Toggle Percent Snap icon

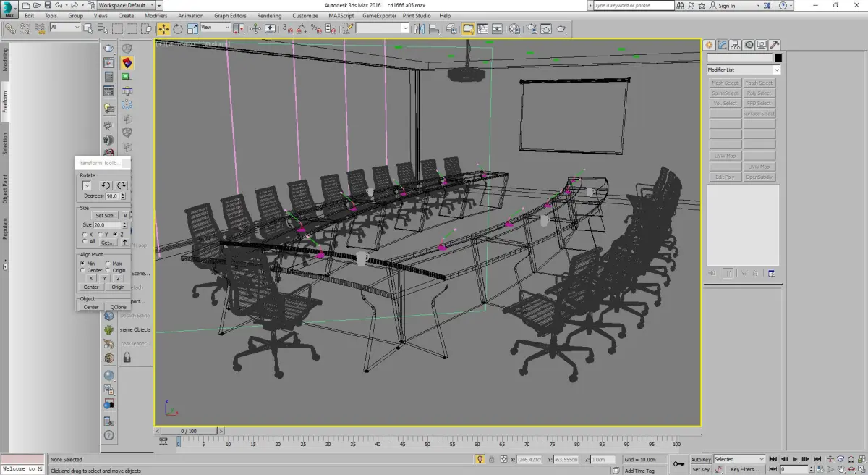[x=316, y=29]
